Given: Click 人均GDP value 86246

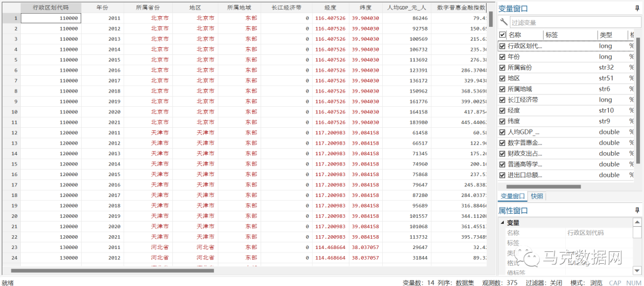Looking at the screenshot, I should pyautogui.click(x=419, y=18).
